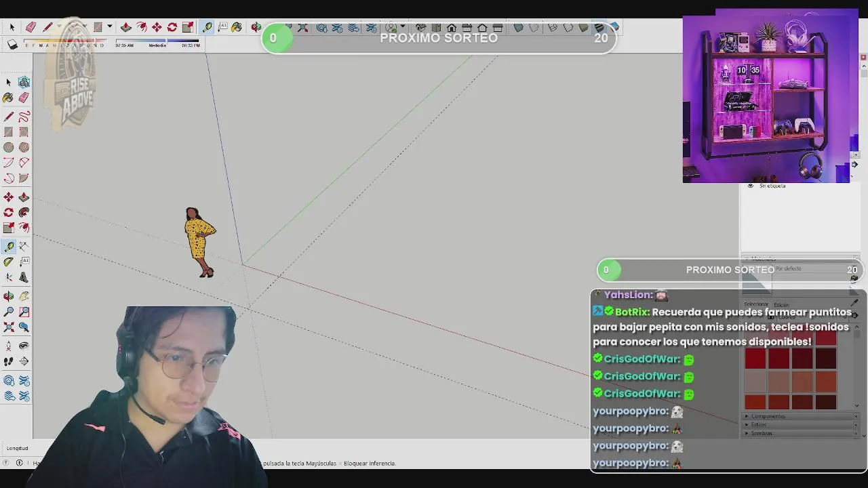Activate the Eraser tool in left toolbar

coord(24,98)
